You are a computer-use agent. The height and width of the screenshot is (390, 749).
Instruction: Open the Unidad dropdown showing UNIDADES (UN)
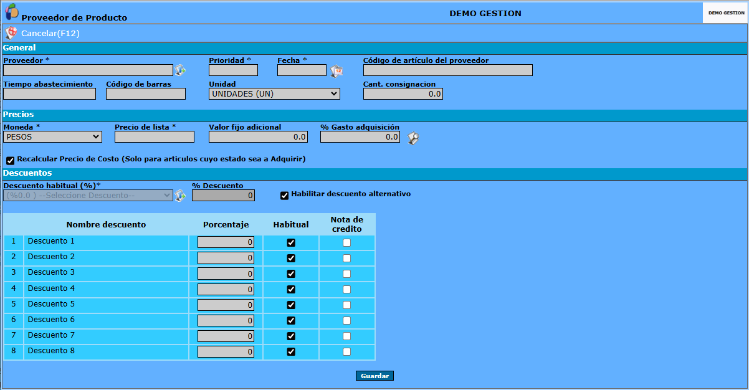[x=274, y=94]
